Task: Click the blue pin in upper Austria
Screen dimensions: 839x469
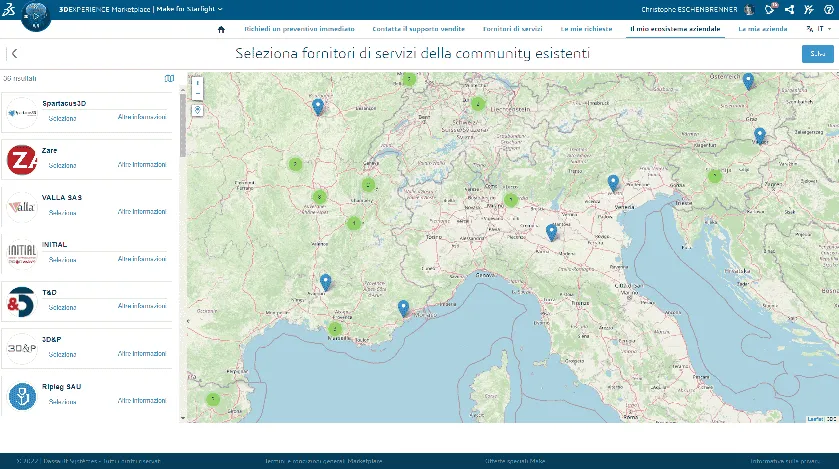Action: [748, 81]
